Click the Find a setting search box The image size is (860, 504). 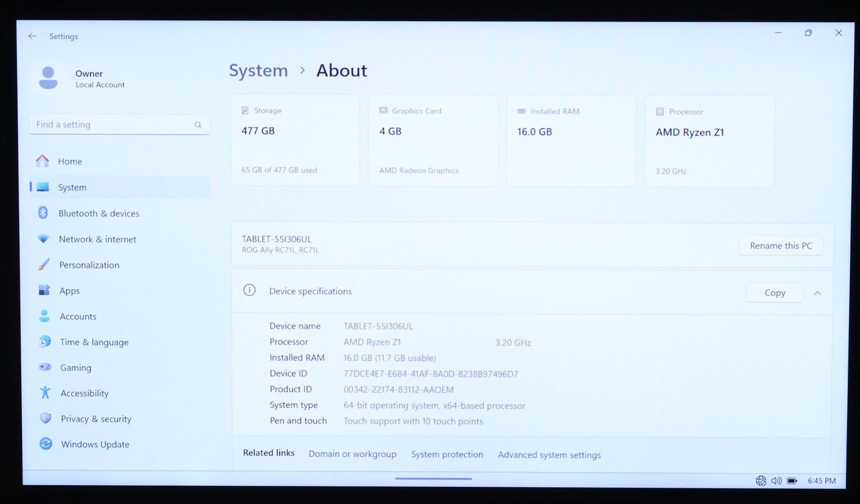pyautogui.click(x=119, y=125)
